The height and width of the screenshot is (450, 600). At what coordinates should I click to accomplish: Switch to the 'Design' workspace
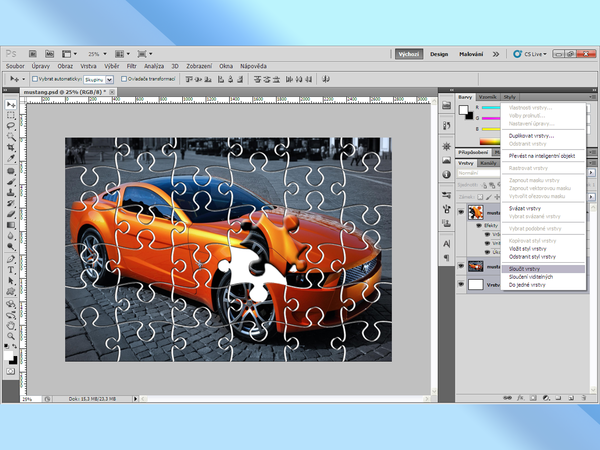pyautogui.click(x=440, y=54)
